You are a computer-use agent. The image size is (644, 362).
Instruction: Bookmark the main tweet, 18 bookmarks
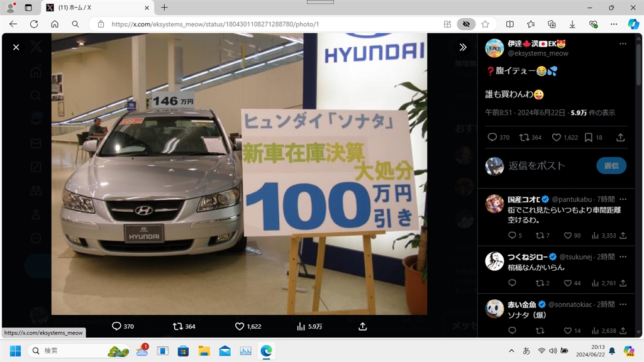[593, 138]
